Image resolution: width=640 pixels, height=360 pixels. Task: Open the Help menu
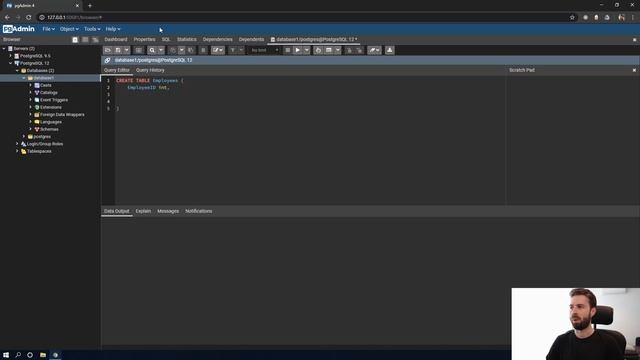113,29
